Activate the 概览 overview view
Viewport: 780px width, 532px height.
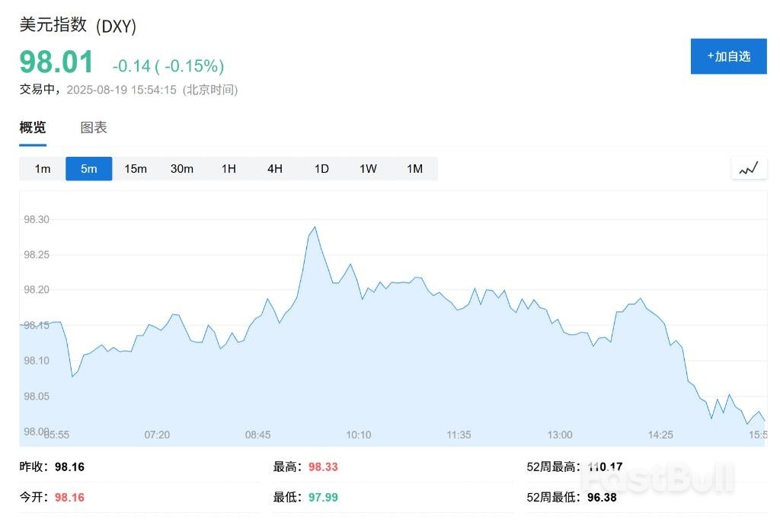(x=30, y=127)
